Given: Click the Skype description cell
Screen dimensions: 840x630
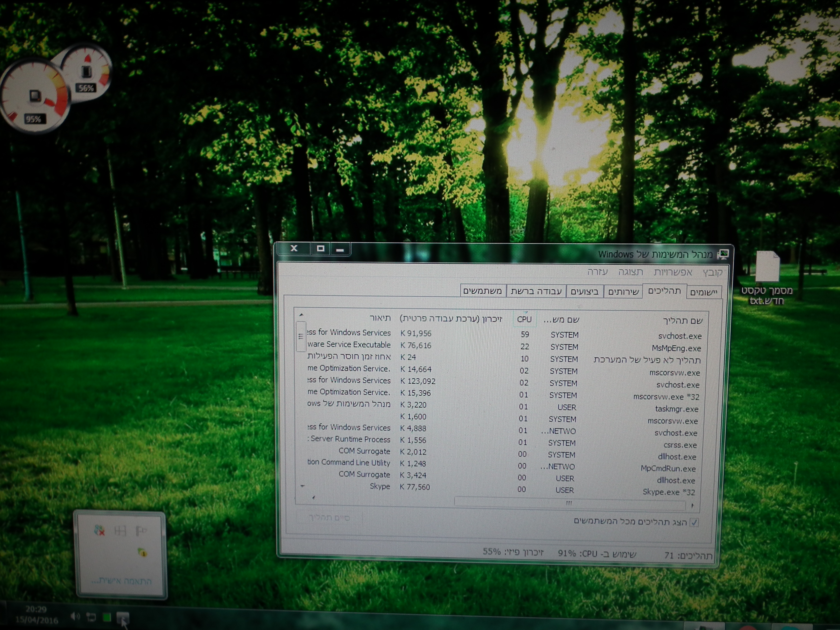Looking at the screenshot, I should click(380, 486).
